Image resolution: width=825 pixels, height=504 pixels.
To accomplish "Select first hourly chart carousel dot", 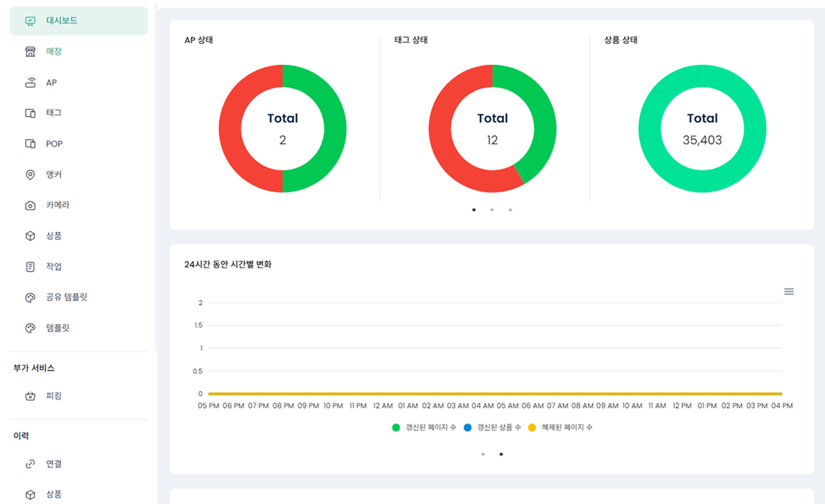I will (483, 454).
